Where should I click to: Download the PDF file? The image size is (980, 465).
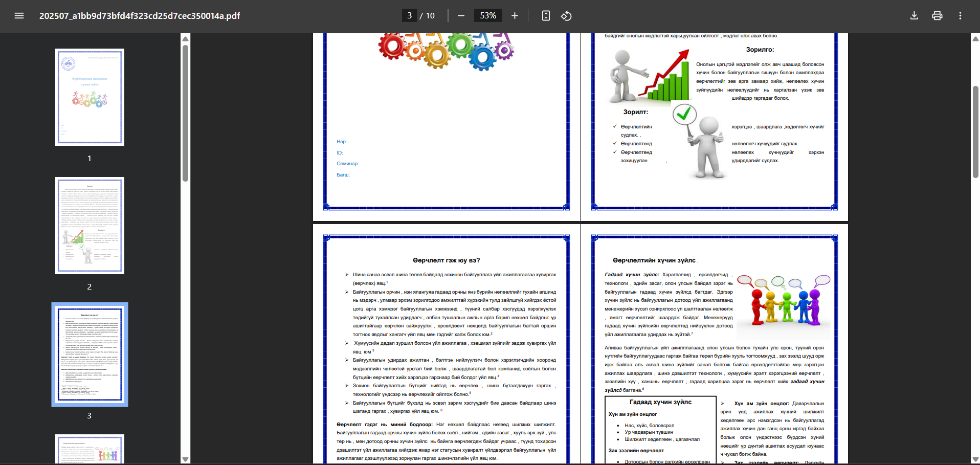click(914, 15)
